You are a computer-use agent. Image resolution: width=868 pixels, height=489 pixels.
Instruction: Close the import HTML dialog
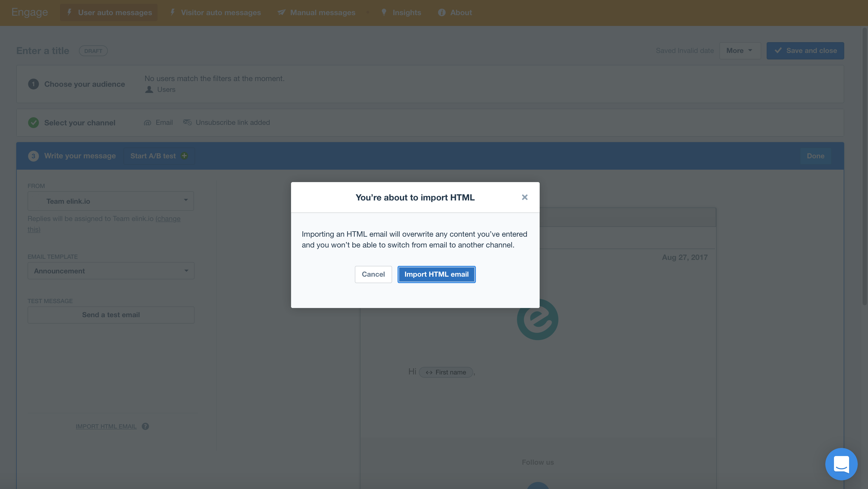525,197
